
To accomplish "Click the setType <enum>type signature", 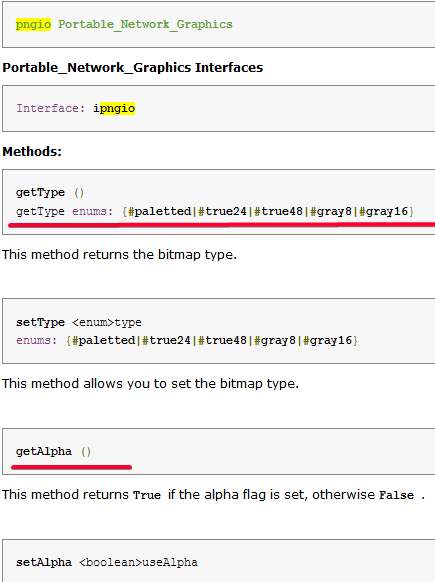I will [x=79, y=322].
